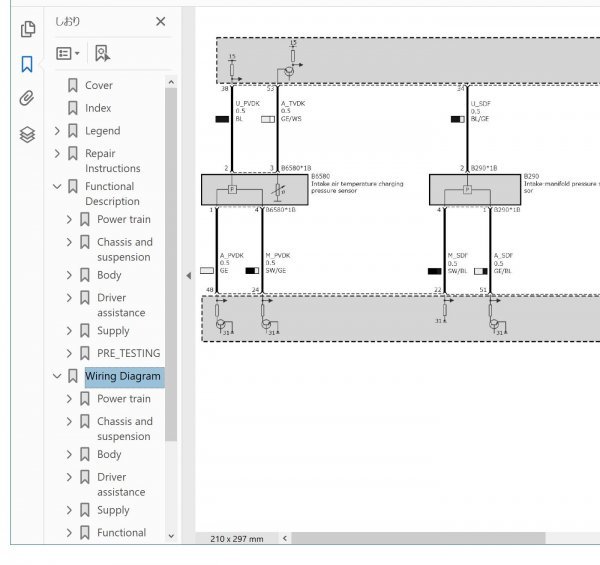The image size is (600, 565).
Task: Expand Body under Wiring Diagram
Action: [x=69, y=454]
